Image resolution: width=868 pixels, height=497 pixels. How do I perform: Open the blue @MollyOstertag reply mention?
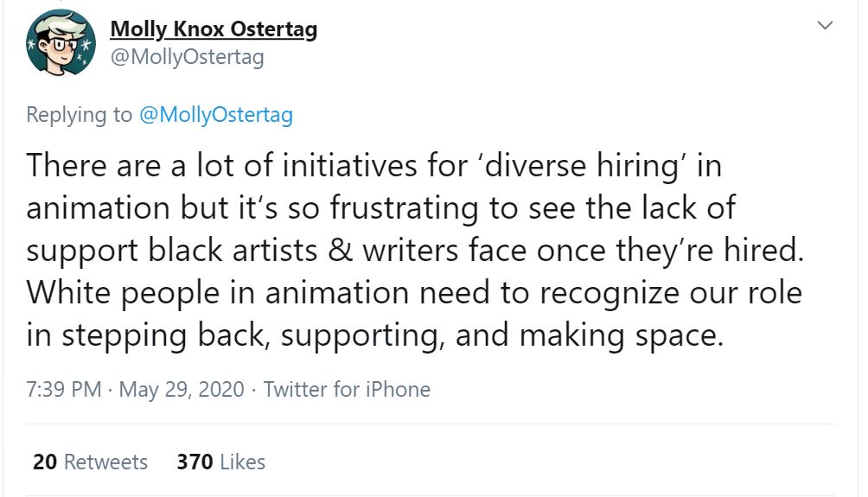[x=215, y=115]
